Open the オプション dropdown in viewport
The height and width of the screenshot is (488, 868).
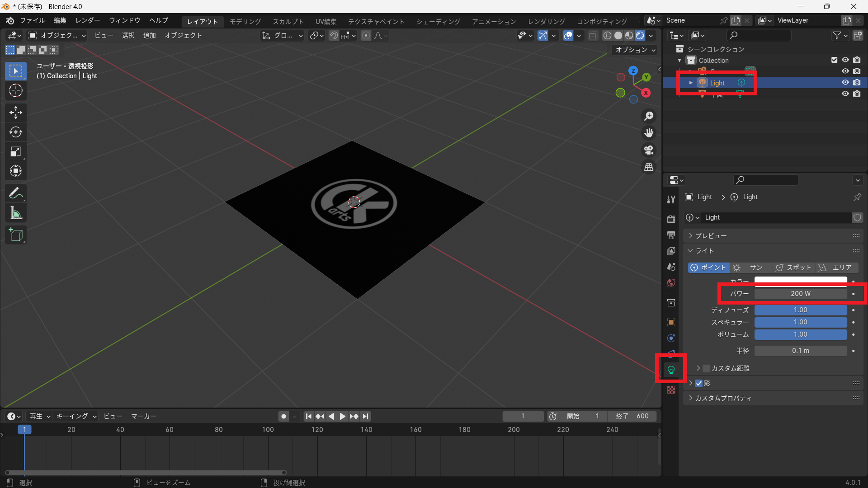tap(635, 50)
